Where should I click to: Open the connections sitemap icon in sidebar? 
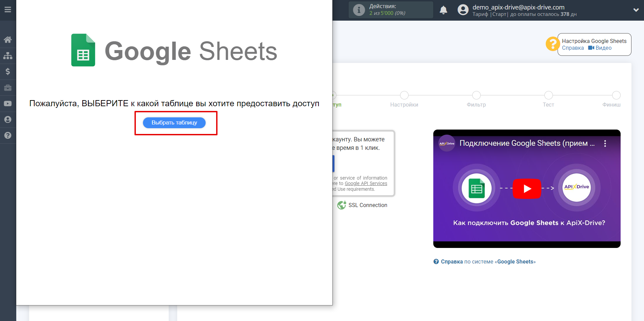tap(8, 55)
